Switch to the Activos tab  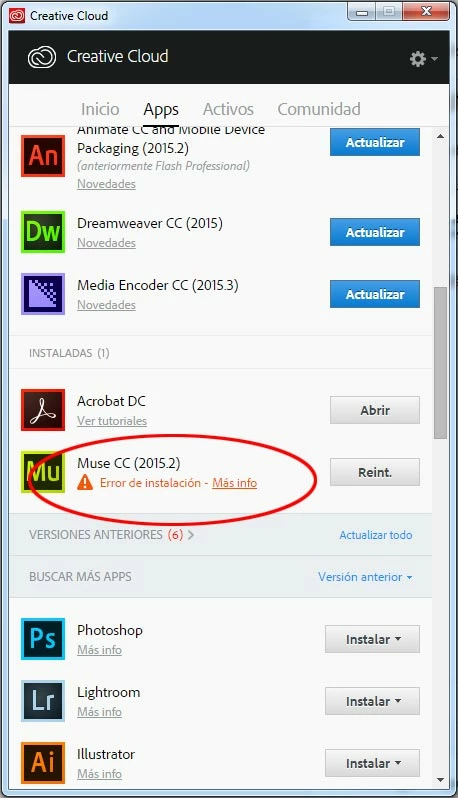[x=228, y=109]
